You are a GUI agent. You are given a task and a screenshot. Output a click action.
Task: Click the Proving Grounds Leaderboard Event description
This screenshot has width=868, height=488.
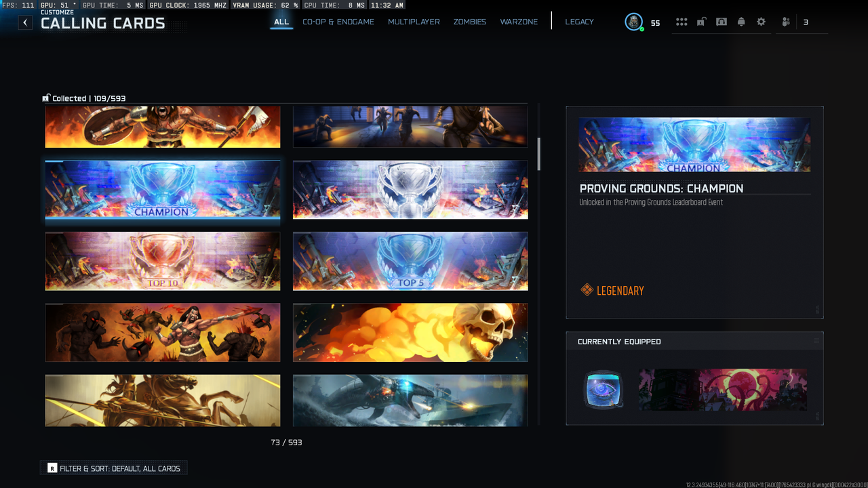click(x=651, y=202)
